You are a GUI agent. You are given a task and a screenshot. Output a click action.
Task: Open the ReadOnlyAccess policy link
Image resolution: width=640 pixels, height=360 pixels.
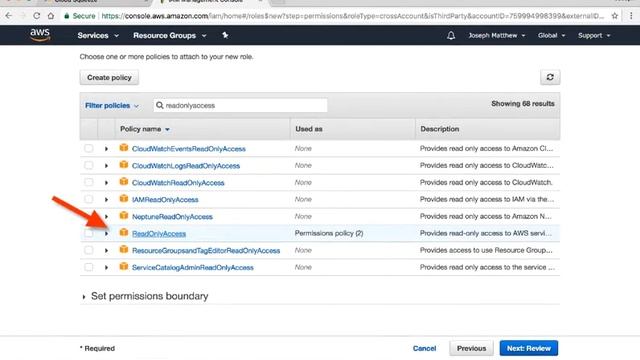(159, 233)
